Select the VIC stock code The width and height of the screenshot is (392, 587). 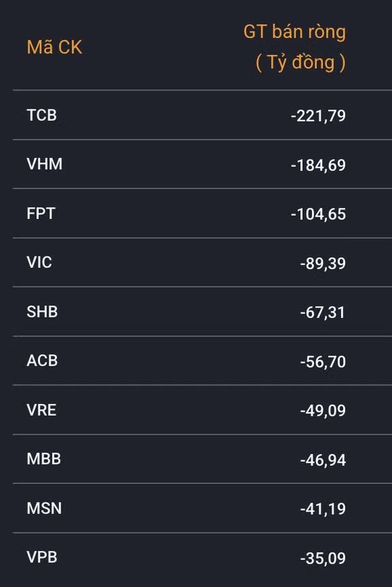tap(39, 263)
